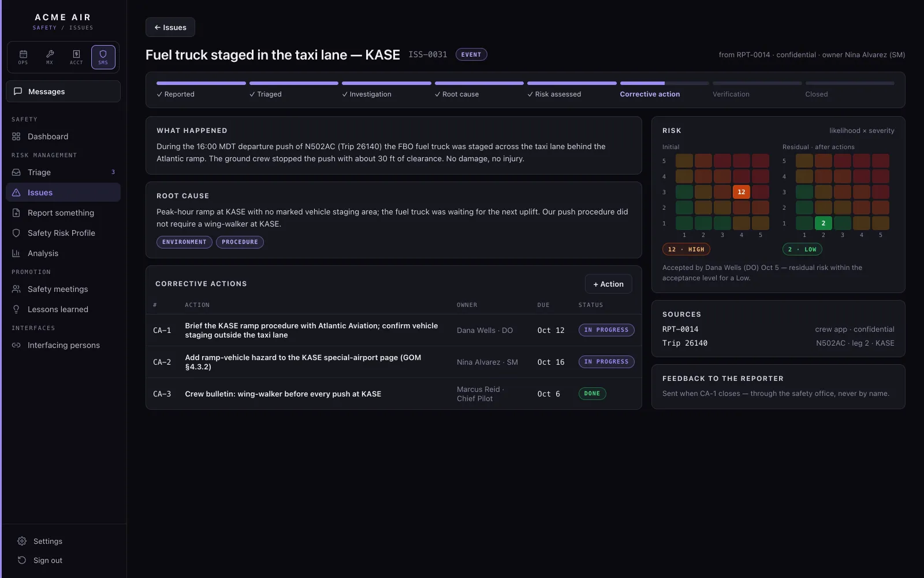Click the residual risk cell 2
Image resolution: width=924 pixels, height=578 pixels.
click(824, 223)
